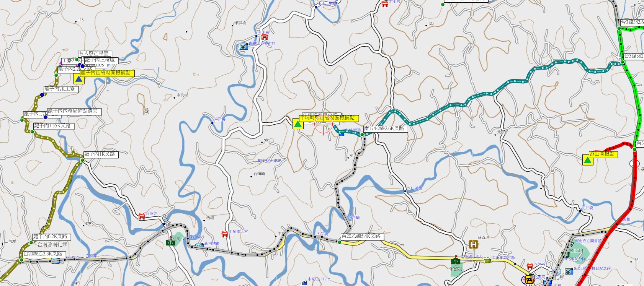Screen dimensions: 644x286
Task: Click the school icon at 南化國小
Action: [x=455, y=261]
